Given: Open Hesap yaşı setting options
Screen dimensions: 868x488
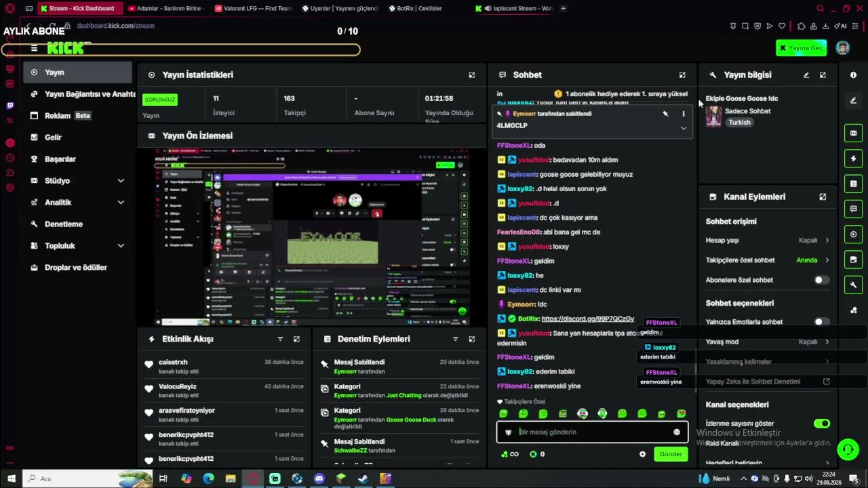Looking at the screenshot, I should [767, 240].
